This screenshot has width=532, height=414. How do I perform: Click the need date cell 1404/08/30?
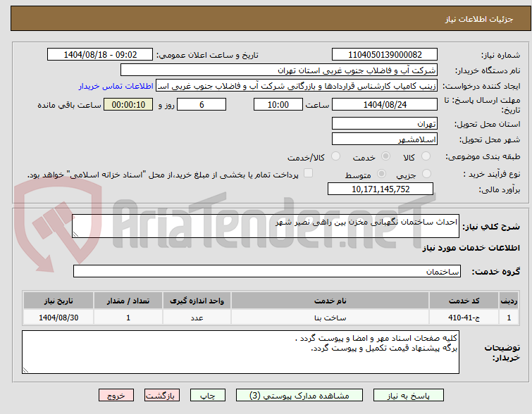(58, 318)
